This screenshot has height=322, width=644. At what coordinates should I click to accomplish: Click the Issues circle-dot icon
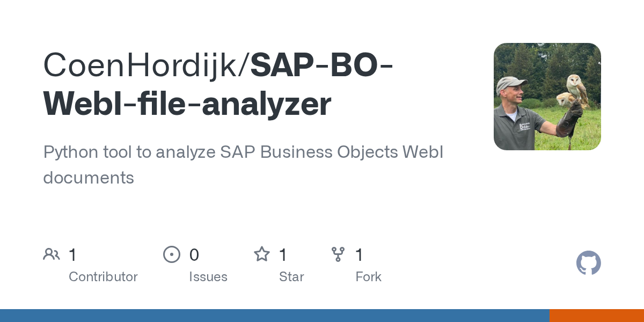pyautogui.click(x=172, y=254)
